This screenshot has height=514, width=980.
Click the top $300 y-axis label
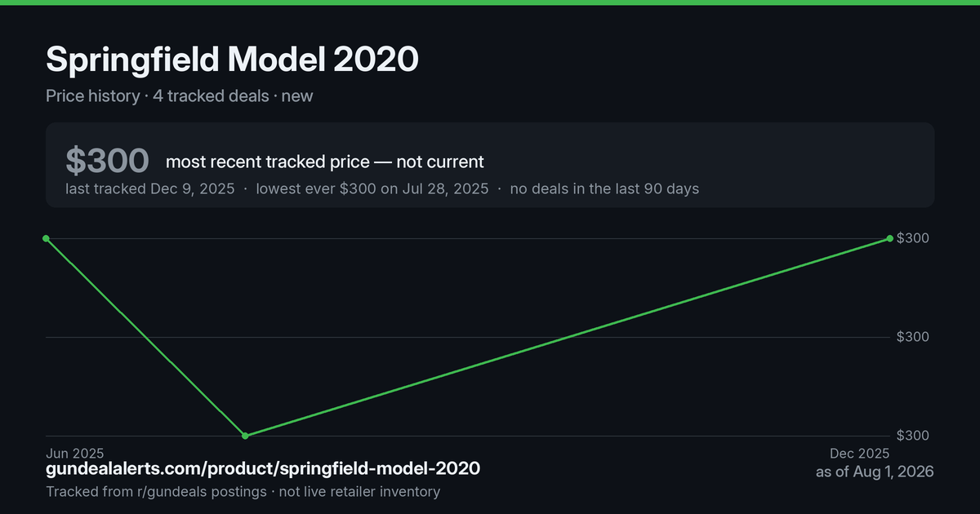click(x=913, y=238)
